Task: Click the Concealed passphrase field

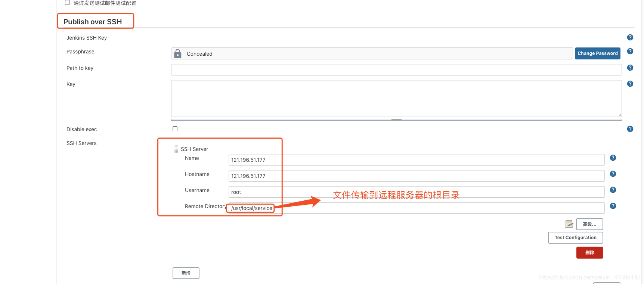Action: click(x=372, y=53)
